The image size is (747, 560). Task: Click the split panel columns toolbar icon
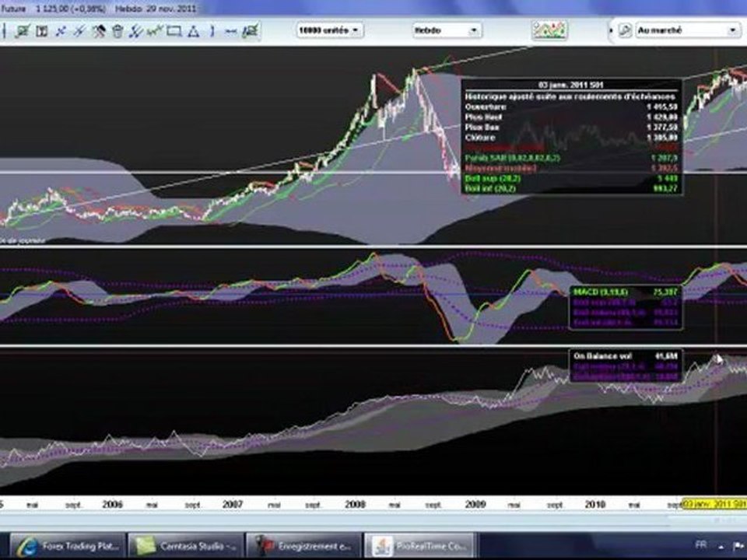(x=42, y=31)
